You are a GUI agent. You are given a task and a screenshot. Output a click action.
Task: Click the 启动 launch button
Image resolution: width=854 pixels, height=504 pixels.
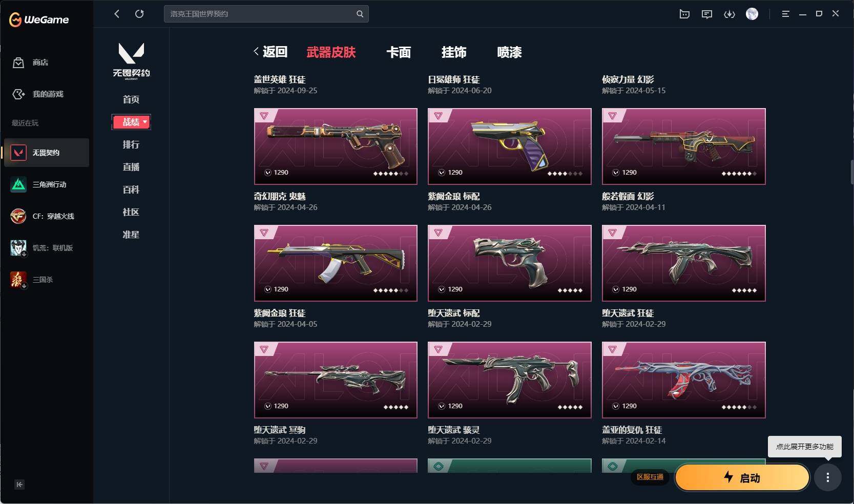click(x=742, y=477)
